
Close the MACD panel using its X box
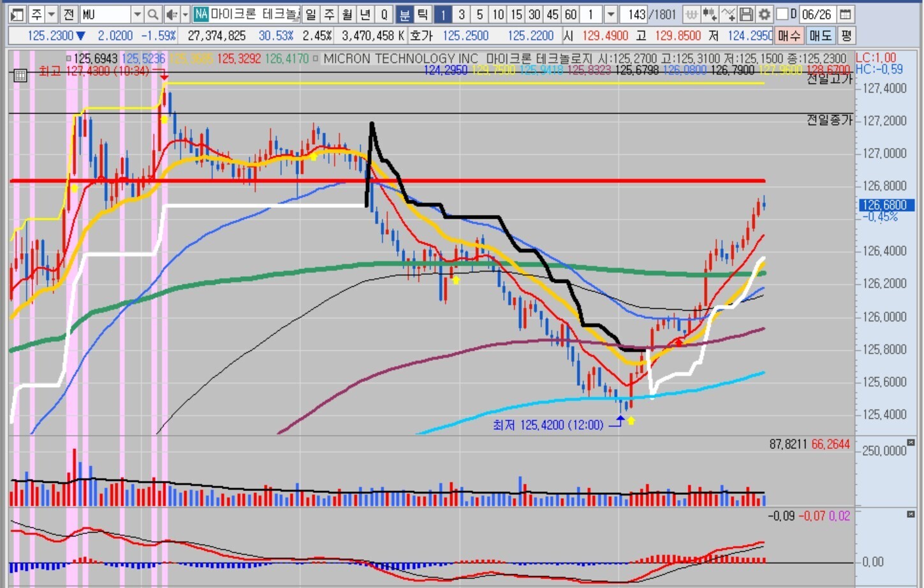point(911,514)
